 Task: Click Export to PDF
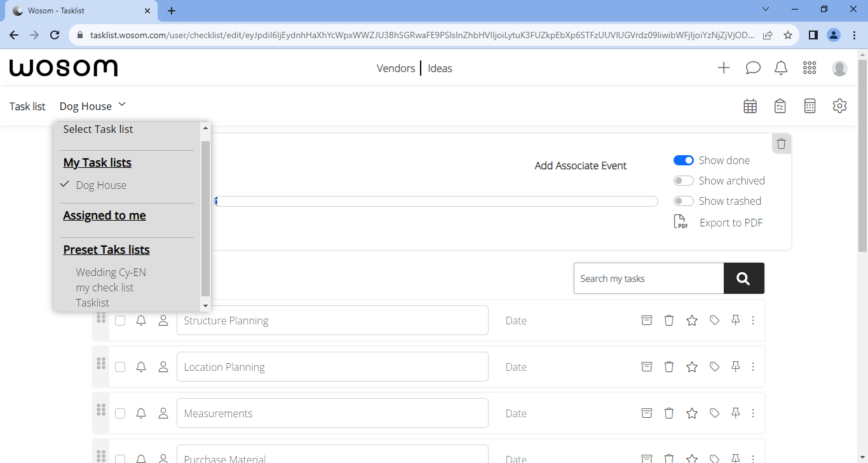coord(730,223)
